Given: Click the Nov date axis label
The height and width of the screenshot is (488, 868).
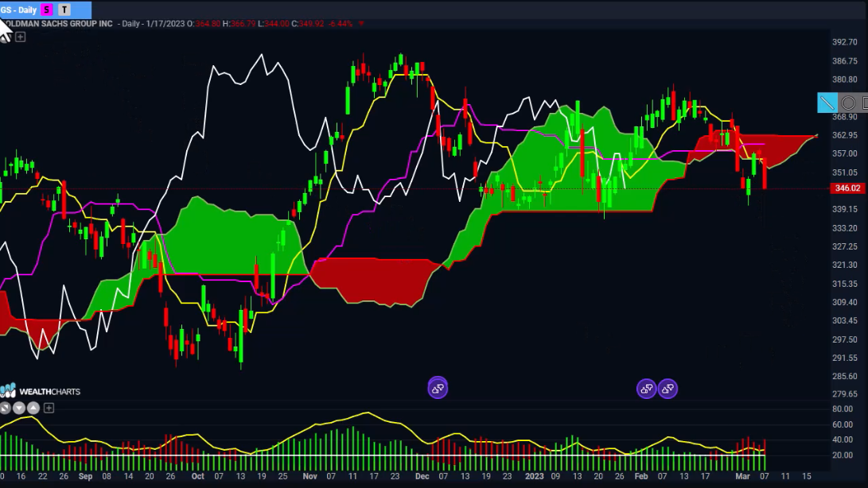Looking at the screenshot, I should coord(309,476).
